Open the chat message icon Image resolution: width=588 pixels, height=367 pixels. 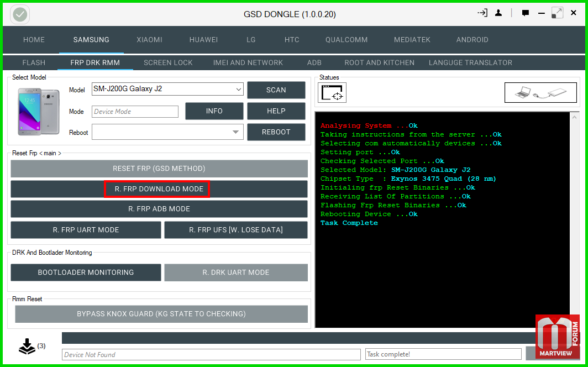(526, 13)
